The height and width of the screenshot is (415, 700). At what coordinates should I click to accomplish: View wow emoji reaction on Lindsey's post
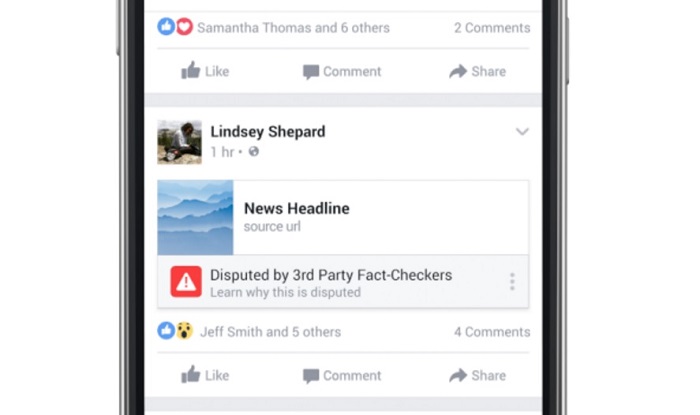(x=184, y=331)
